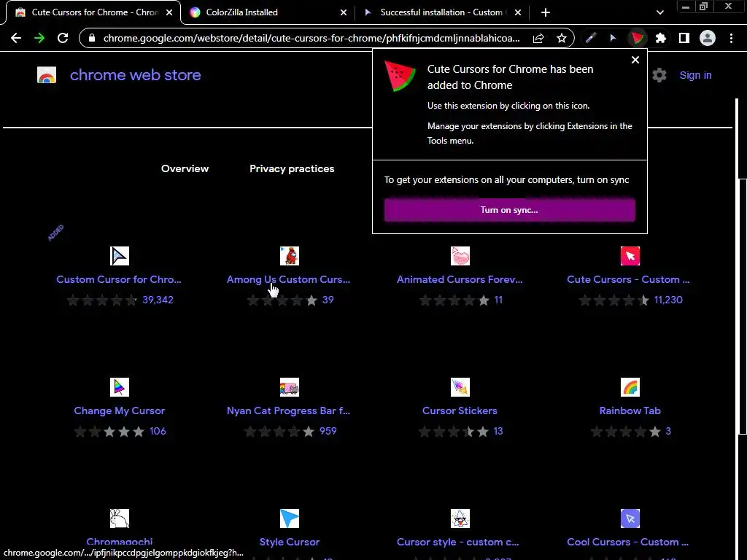Open the Rainbow Tab link
747x560 pixels.
(630, 411)
